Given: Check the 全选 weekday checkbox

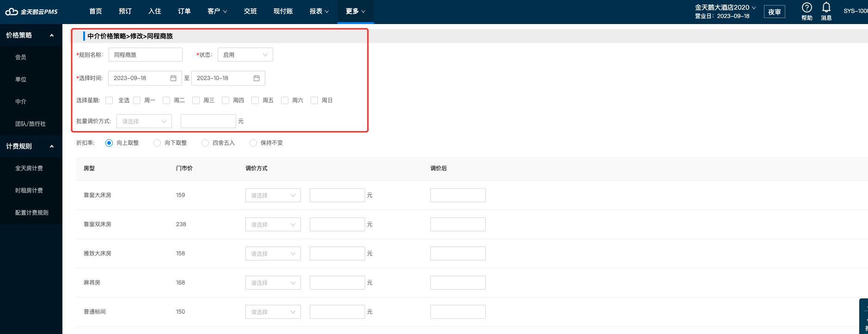Looking at the screenshot, I should pyautogui.click(x=109, y=100).
